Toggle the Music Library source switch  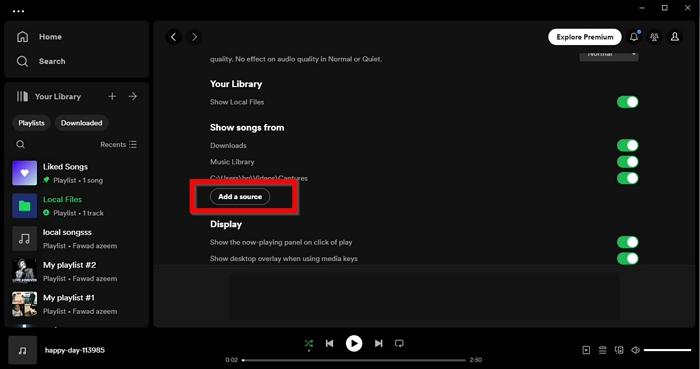[x=628, y=162]
